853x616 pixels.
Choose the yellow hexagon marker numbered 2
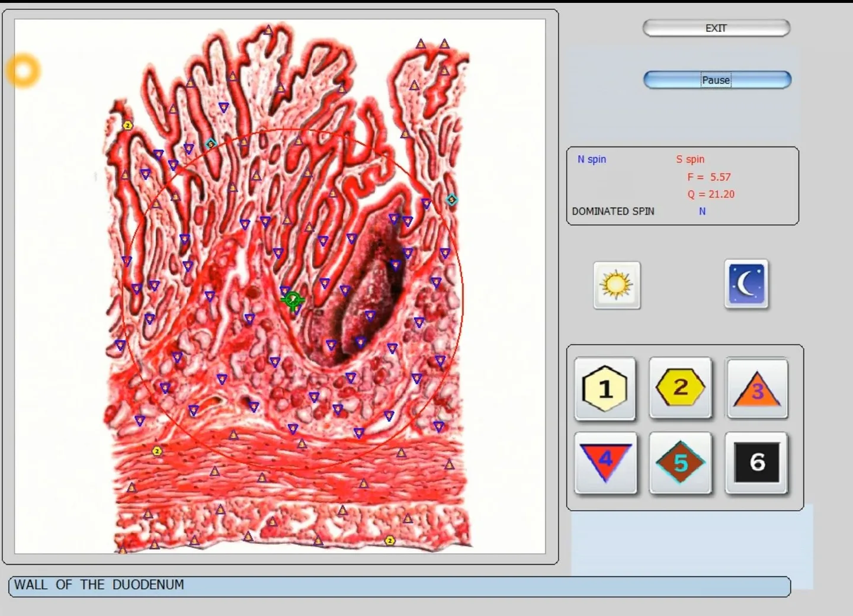(681, 388)
